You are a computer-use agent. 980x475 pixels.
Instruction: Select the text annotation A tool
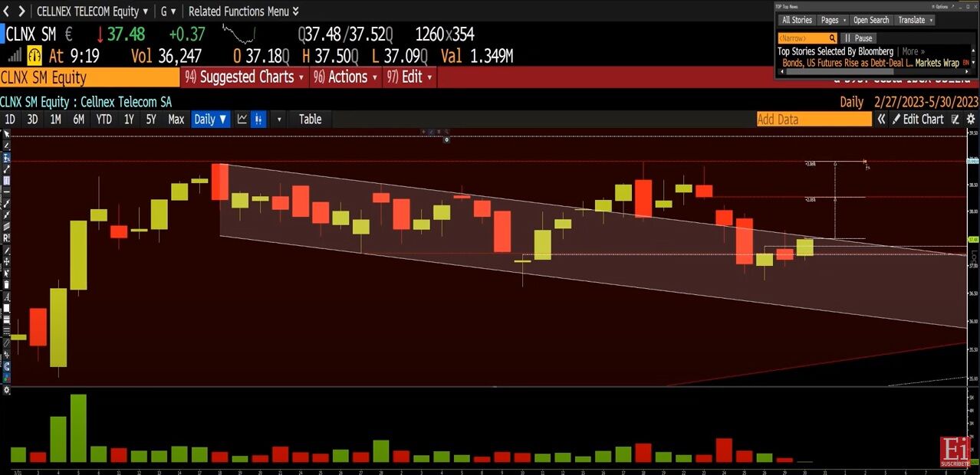pos(7,296)
